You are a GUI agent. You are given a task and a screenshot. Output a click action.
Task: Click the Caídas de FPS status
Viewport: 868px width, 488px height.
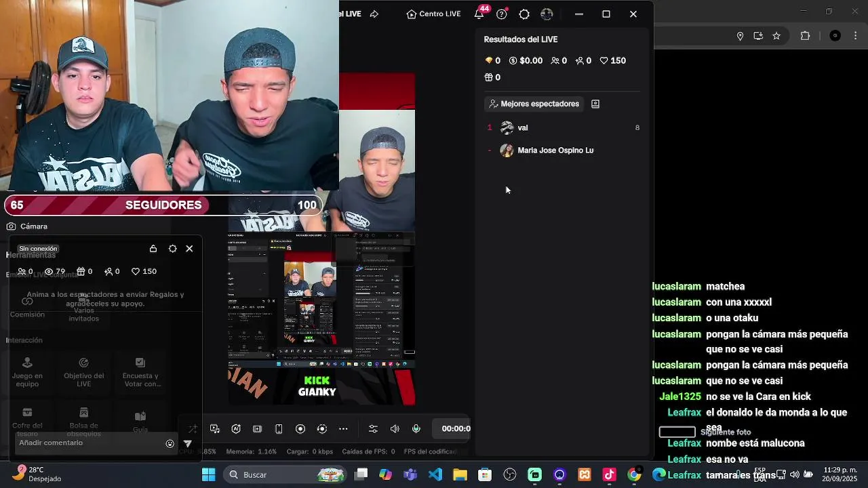pyautogui.click(x=368, y=451)
